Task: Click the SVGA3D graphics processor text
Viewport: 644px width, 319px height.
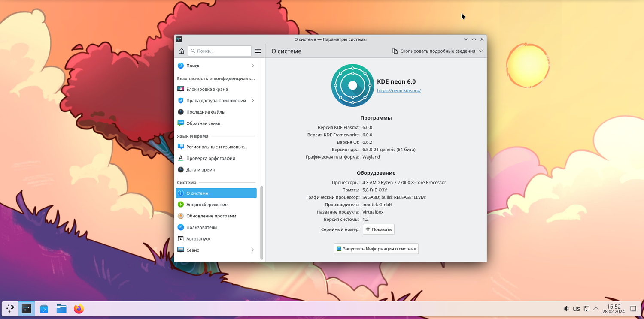Action: coord(394,197)
